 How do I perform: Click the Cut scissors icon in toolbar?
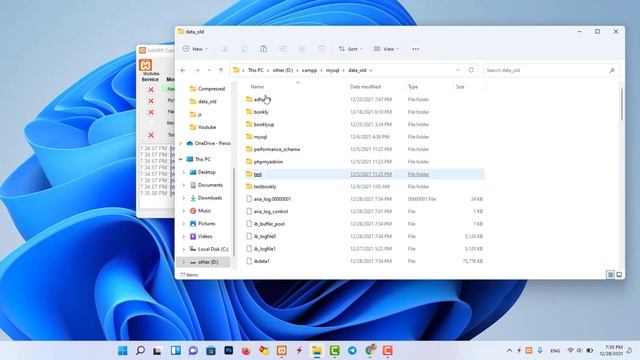click(225, 49)
